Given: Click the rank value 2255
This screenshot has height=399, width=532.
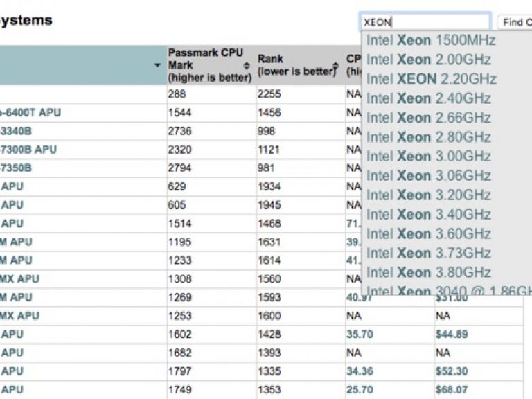Looking at the screenshot, I should (269, 94).
